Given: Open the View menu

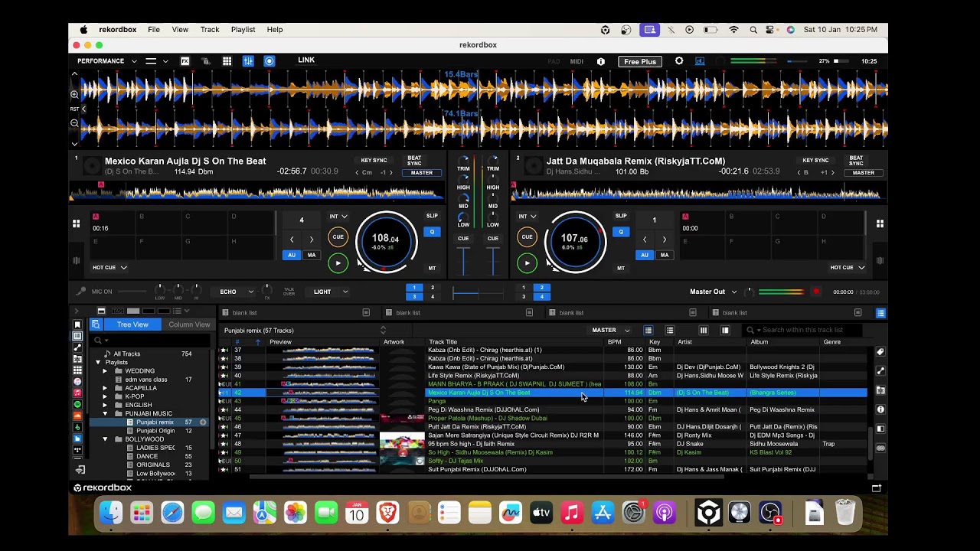Looking at the screenshot, I should tap(180, 29).
